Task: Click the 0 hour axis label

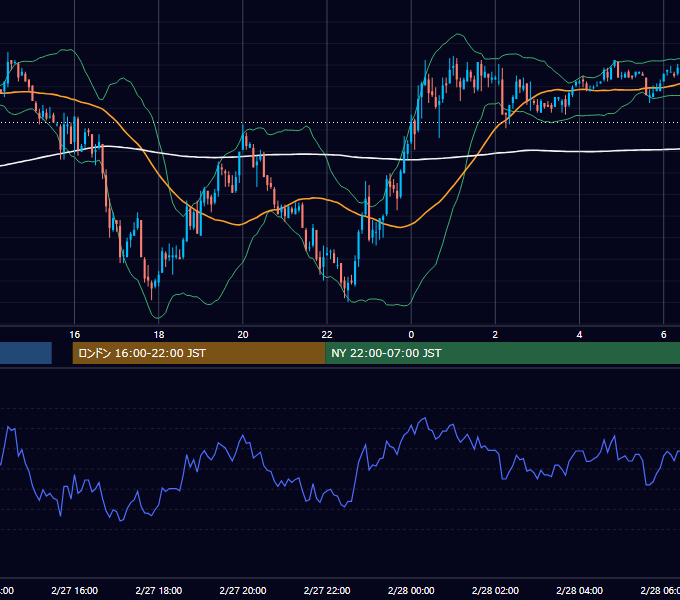Action: click(x=411, y=334)
